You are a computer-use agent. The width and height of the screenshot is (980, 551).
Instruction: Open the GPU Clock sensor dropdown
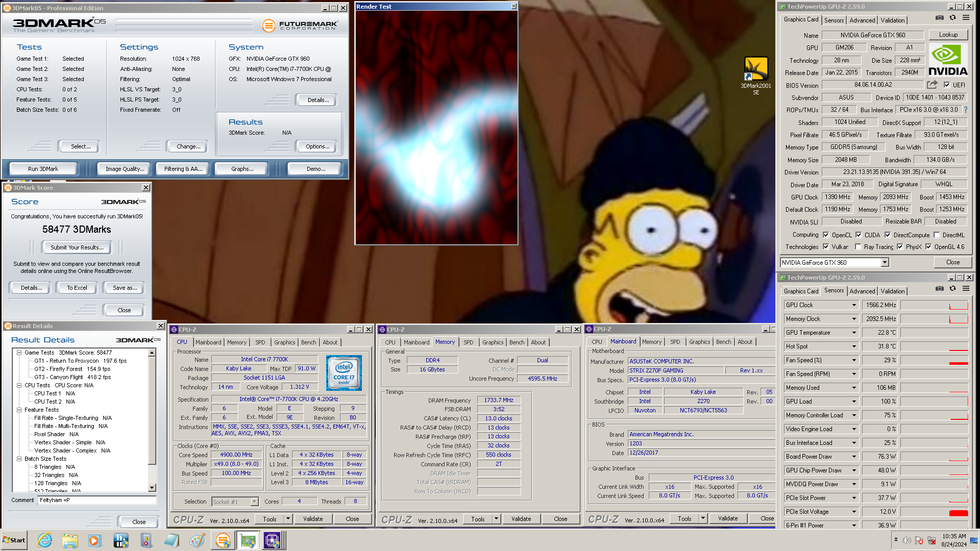854,305
